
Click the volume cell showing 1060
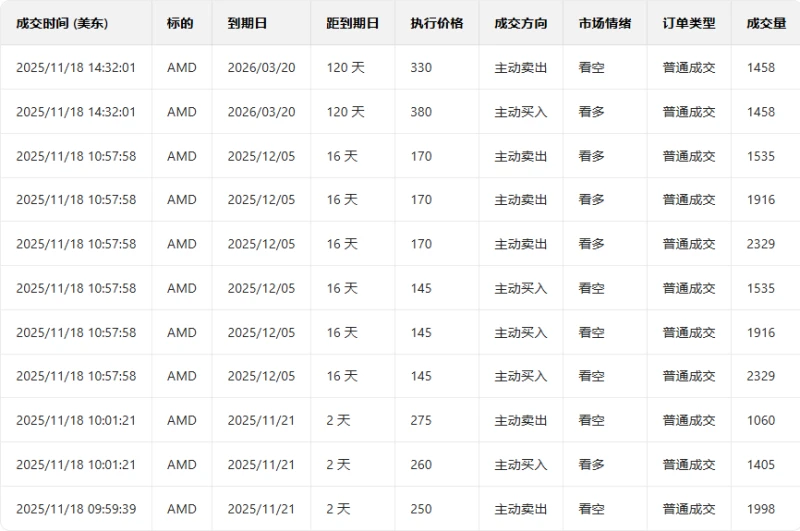(760, 420)
